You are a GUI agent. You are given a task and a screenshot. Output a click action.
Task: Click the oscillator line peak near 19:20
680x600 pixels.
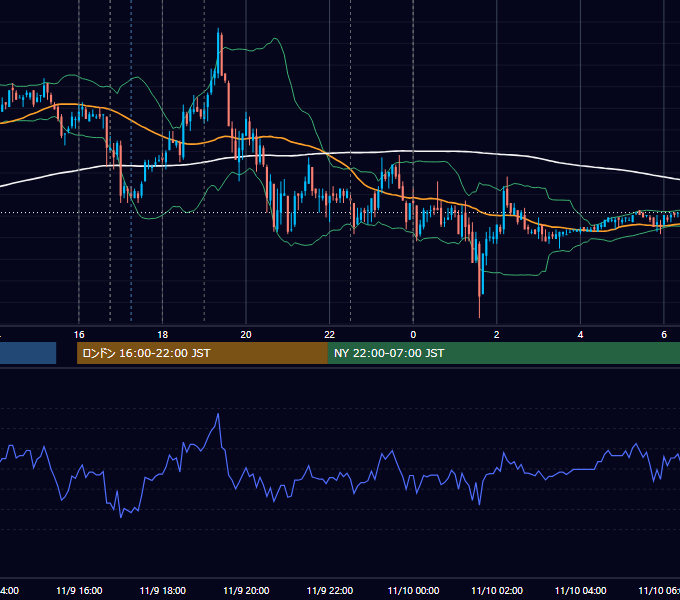tap(218, 414)
